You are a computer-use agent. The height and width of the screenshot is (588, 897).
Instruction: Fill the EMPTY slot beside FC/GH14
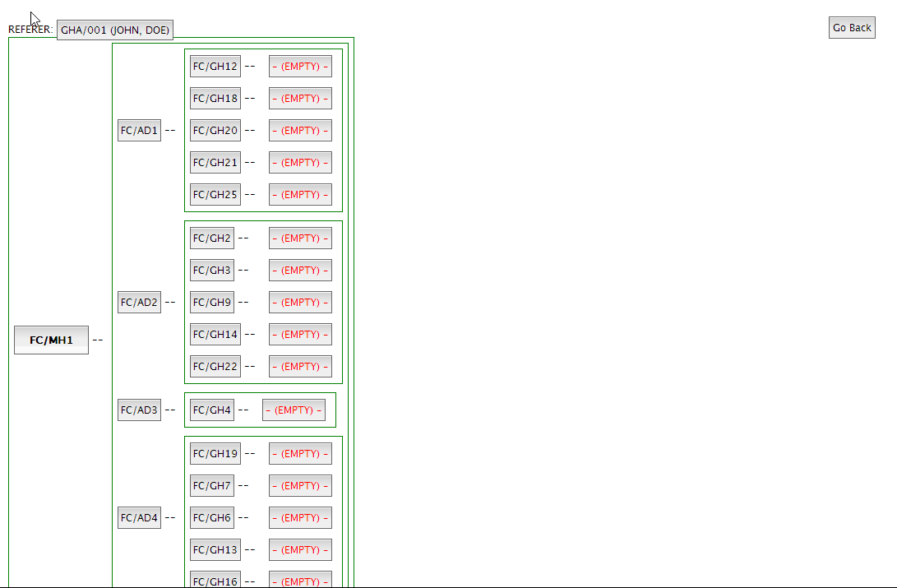300,335
